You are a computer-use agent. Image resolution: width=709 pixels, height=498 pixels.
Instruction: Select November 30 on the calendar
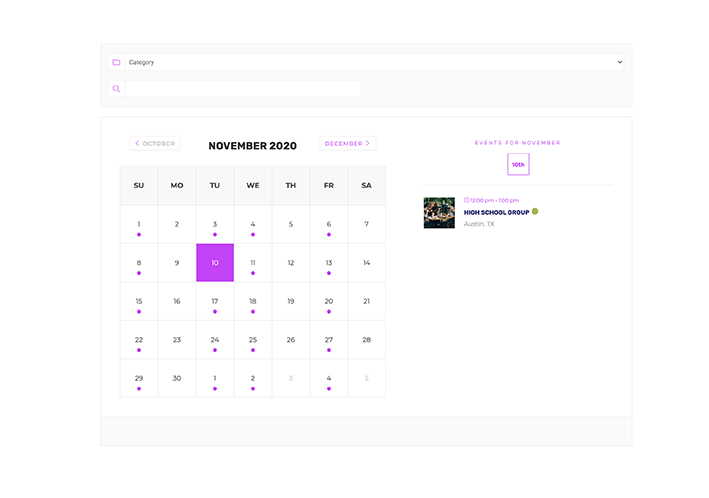point(177,378)
